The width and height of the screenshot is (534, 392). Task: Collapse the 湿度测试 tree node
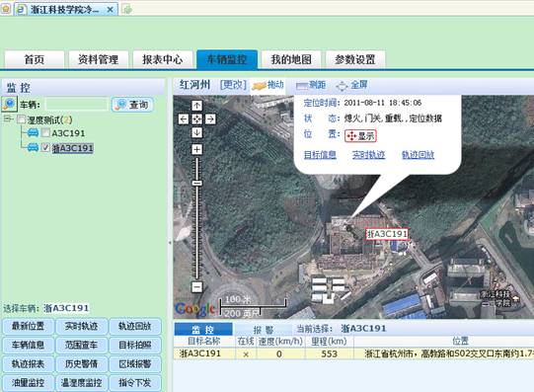click(x=8, y=119)
